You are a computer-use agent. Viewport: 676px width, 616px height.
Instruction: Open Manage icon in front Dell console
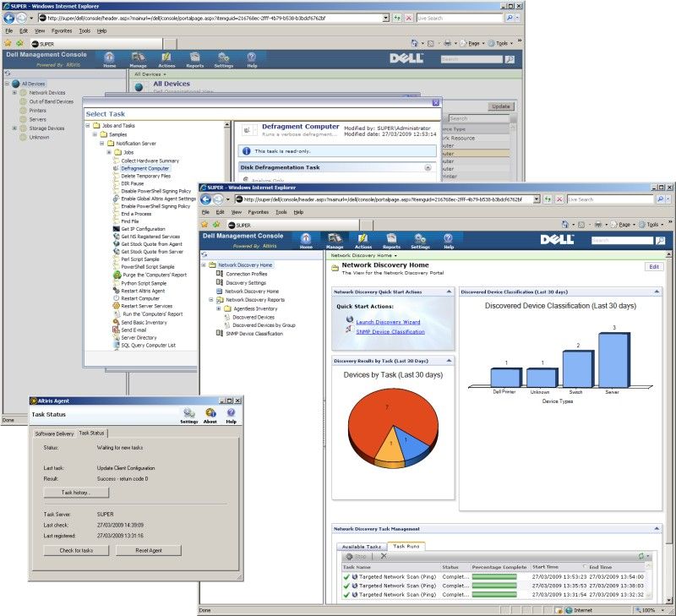(335, 241)
